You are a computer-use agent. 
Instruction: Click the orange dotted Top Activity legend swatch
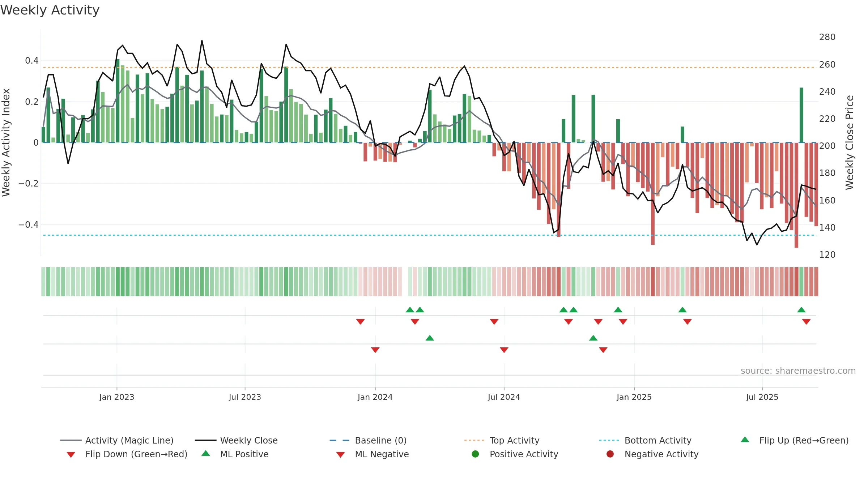[x=474, y=440]
